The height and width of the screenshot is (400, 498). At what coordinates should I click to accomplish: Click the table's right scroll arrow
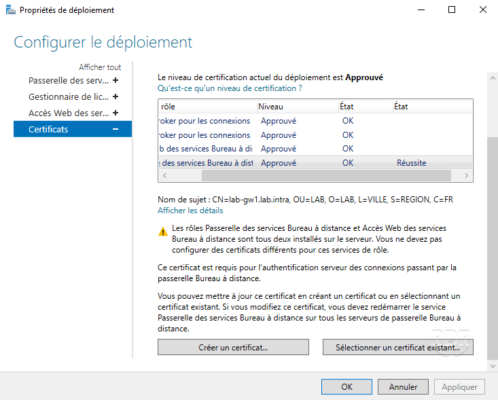tap(466, 175)
